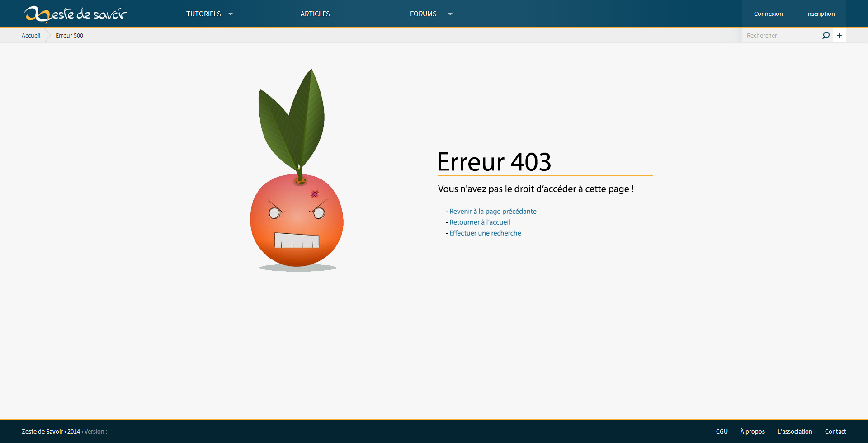
Task: Select the Erreur 500 breadcrumb item
Action: tap(69, 35)
